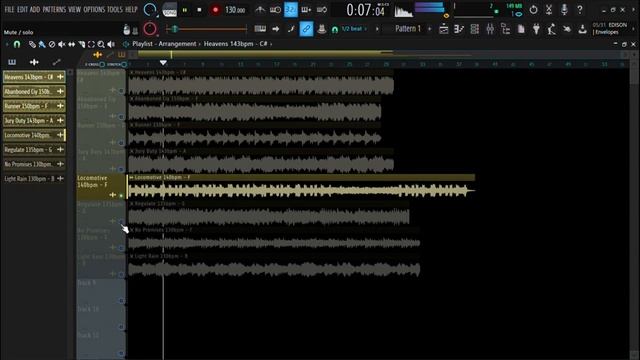Add pattern with plus next to Pattern 1
Viewport: 640px width, 360px height.
(429, 29)
